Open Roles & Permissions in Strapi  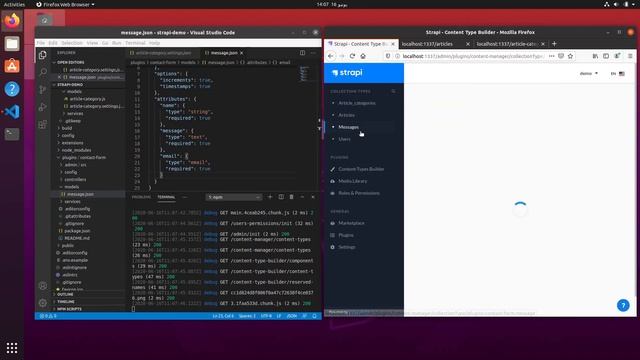[x=358, y=193]
